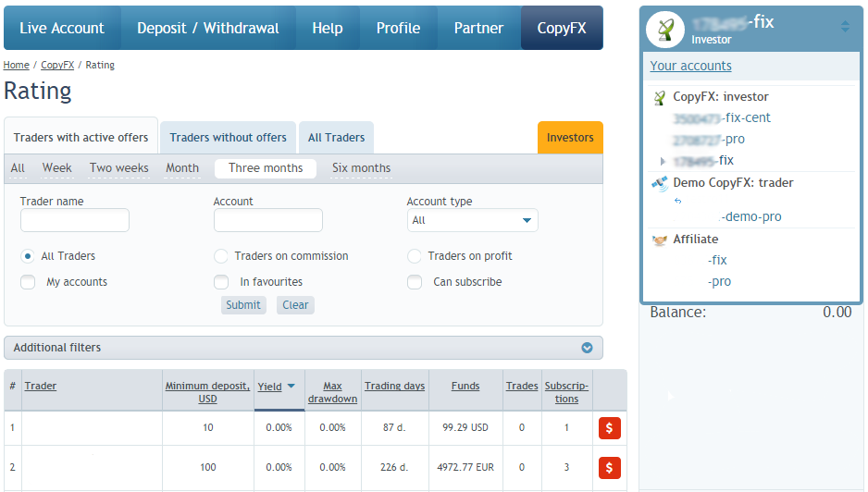Screen dimensions: 868x492
Task: Open the Profile menu
Action: point(399,29)
